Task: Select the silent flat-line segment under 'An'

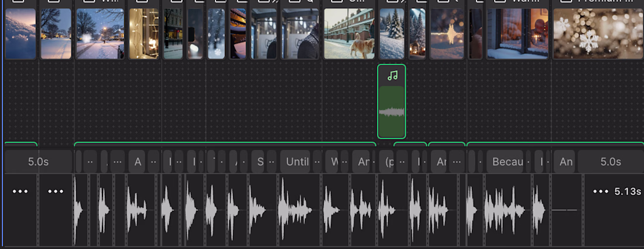Action: [x=566, y=210]
